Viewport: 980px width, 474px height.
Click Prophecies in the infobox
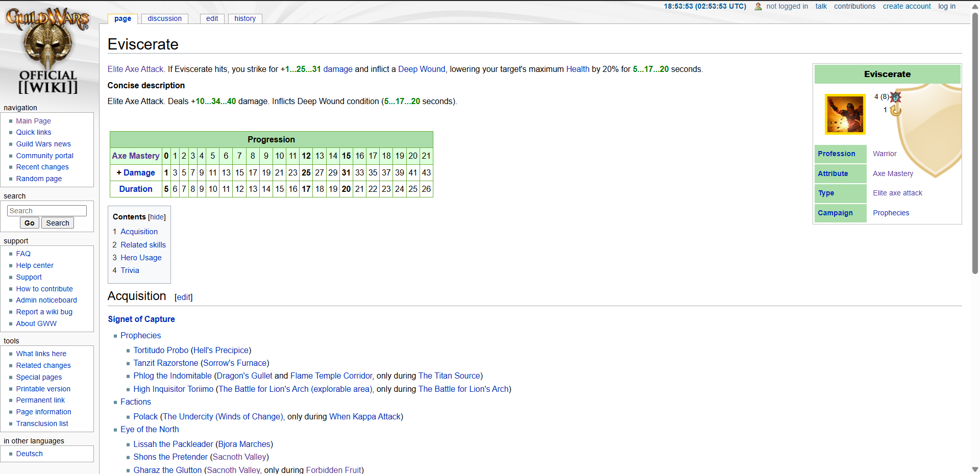pos(891,213)
